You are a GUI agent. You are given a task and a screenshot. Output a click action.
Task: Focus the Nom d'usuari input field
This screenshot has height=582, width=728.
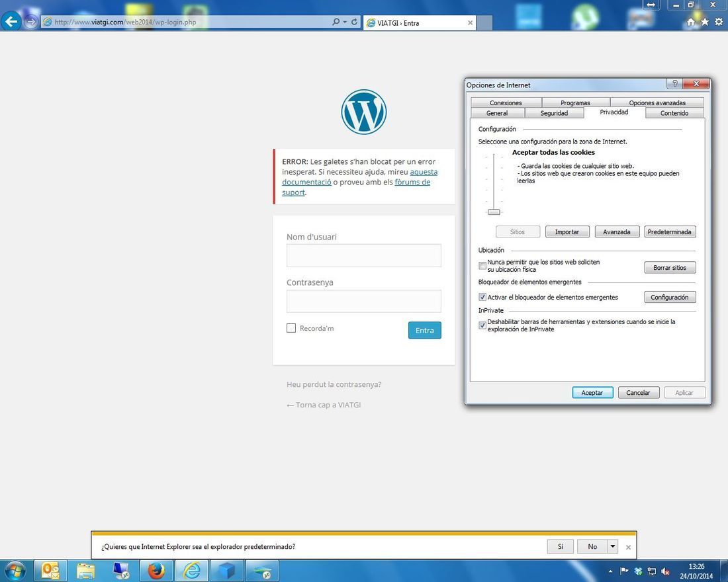363,255
